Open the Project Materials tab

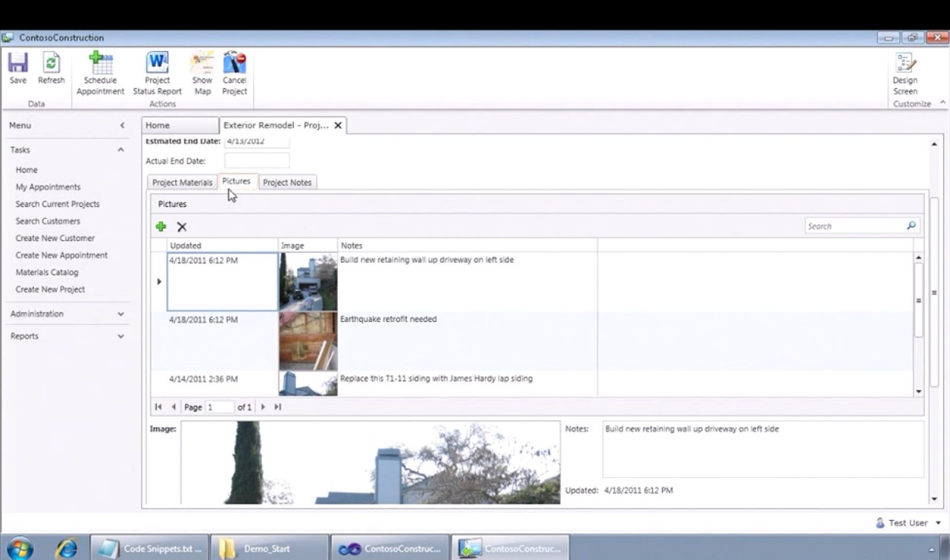pyautogui.click(x=182, y=182)
